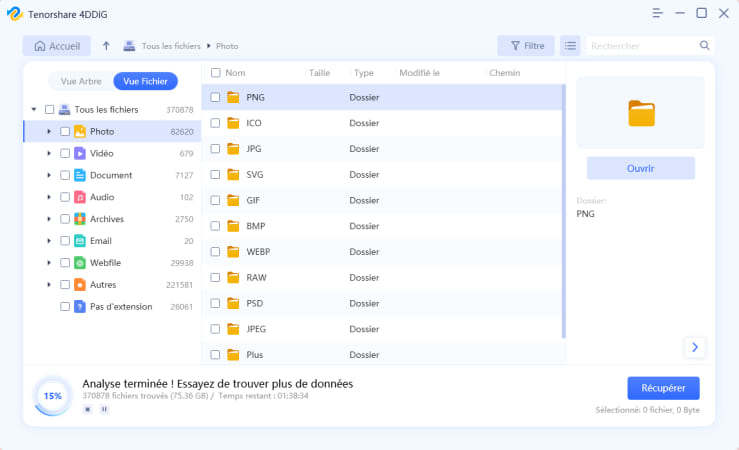
Task: Click the Tenorshare 4DDiG logo icon
Action: pyautogui.click(x=15, y=14)
